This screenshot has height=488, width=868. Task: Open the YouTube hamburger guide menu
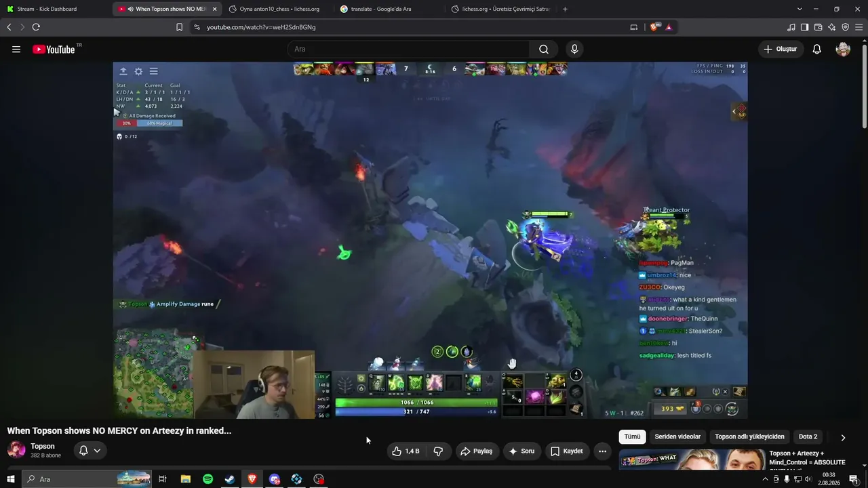tap(16, 49)
